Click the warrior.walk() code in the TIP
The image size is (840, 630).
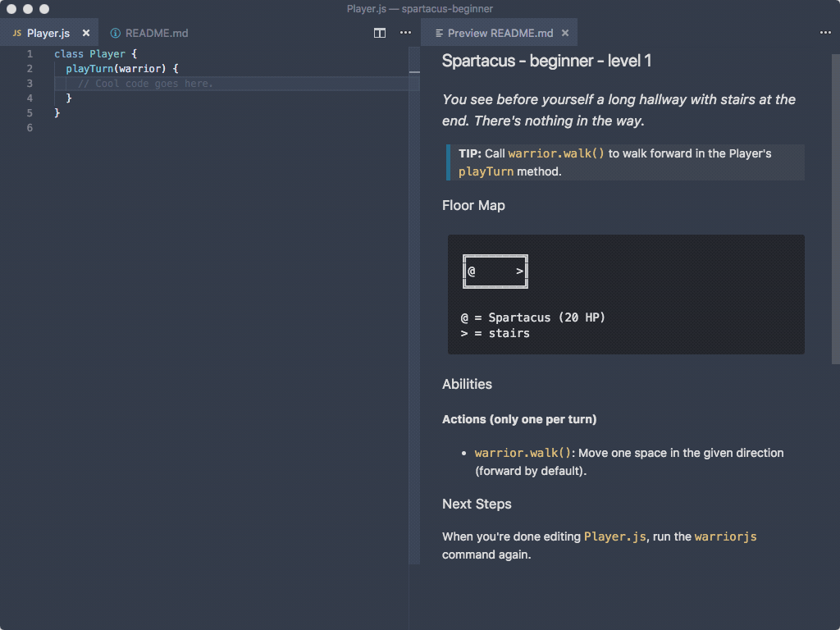556,153
